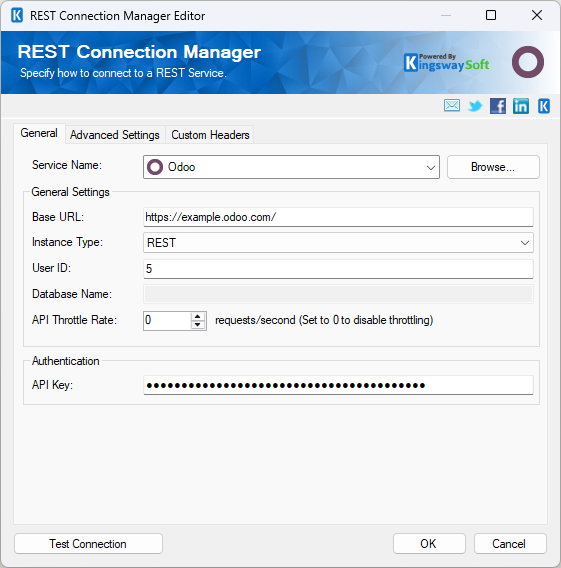This screenshot has height=568, width=561.
Task: Click the API Throttle Rate value box
Action: [167, 321]
